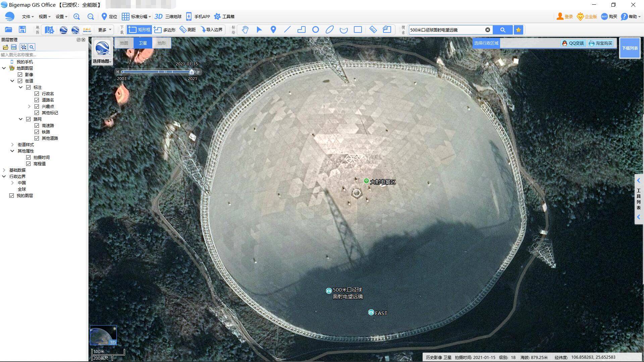Click the save disk toolbar icon
Screen dimensions: 644x362
pos(22,30)
